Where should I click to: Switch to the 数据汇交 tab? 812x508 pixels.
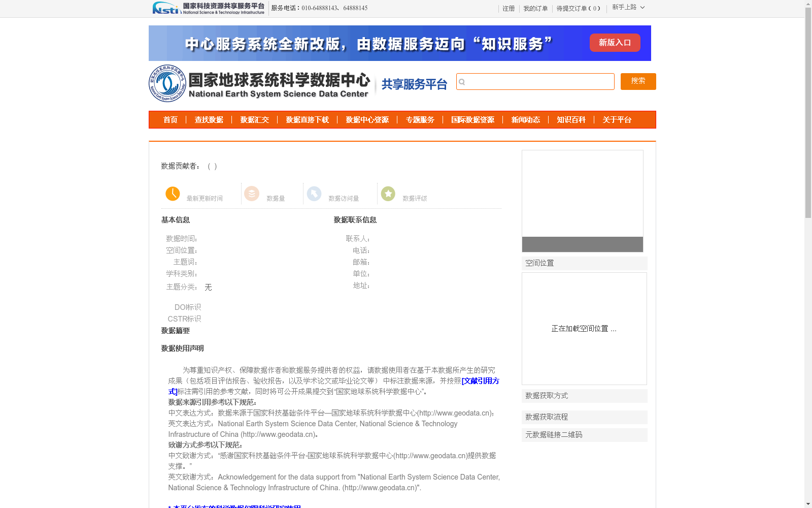click(x=255, y=120)
